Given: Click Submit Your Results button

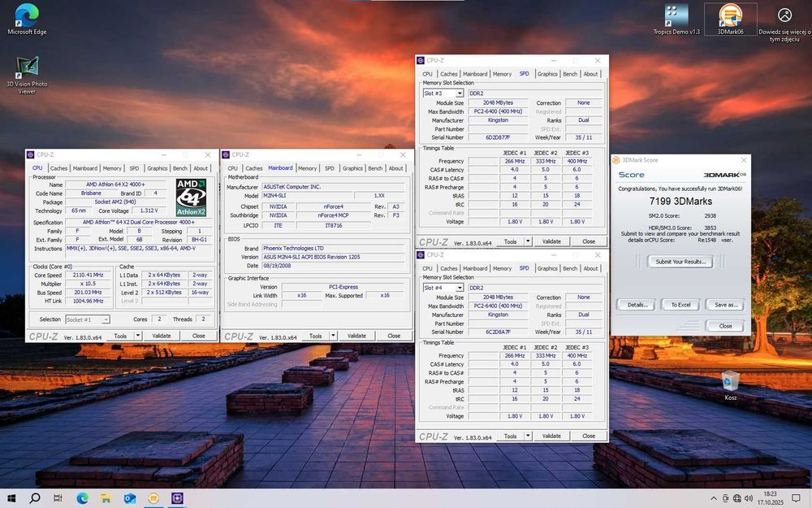Looking at the screenshot, I should tap(680, 262).
